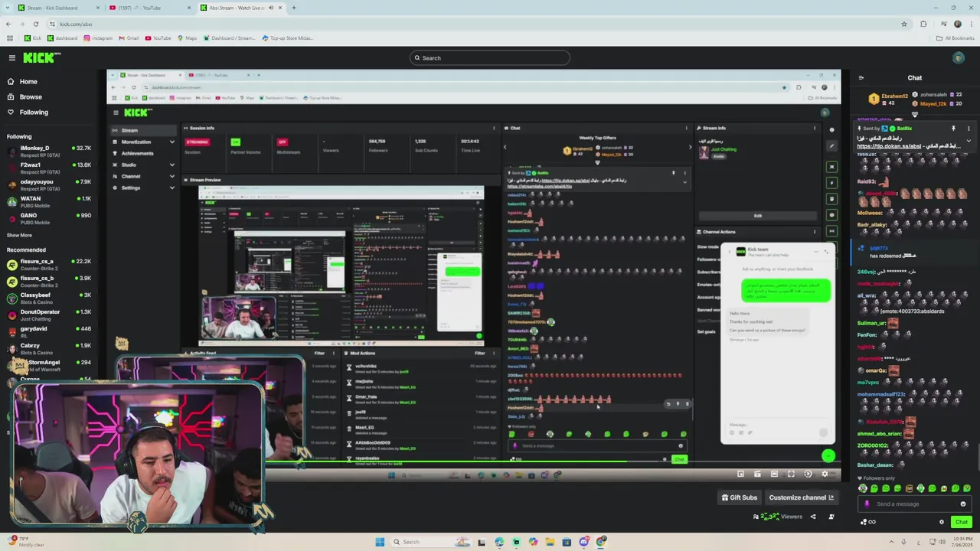Open recommended channel Classybeef
This screenshot has height=551, width=980.
(x=48, y=298)
